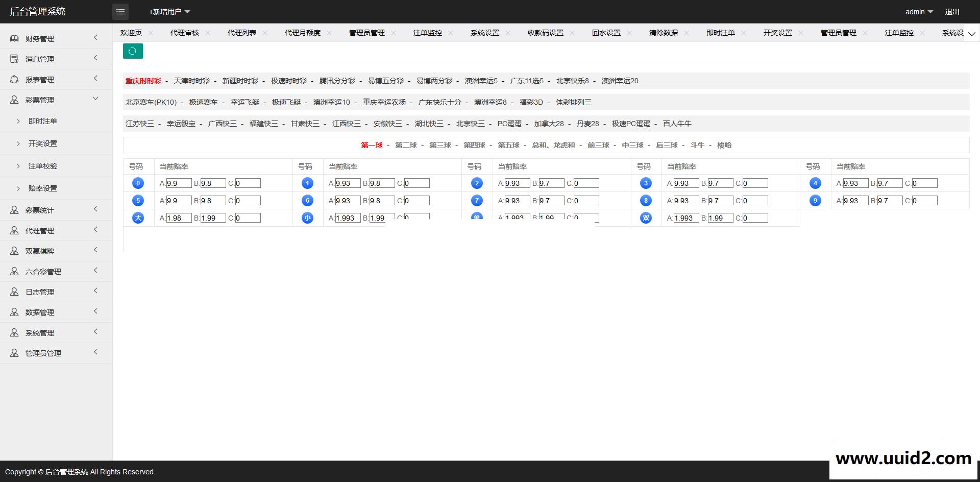
Task: Open the 报表管理 sidebar icon
Action: point(14,79)
